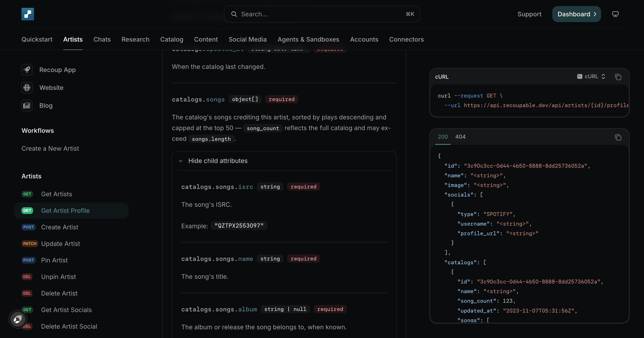Copy the cURL request code

pos(618,77)
